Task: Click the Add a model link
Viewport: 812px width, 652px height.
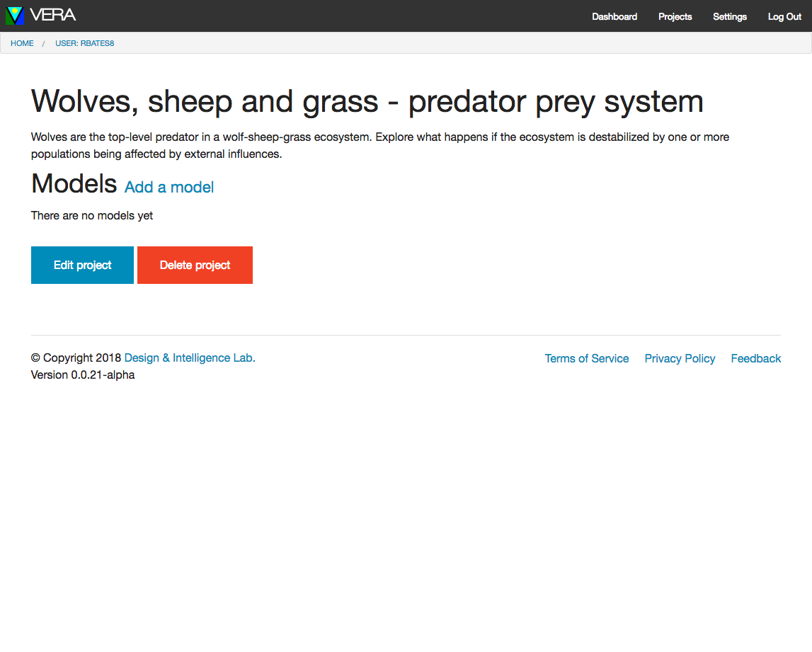Action: 169,187
